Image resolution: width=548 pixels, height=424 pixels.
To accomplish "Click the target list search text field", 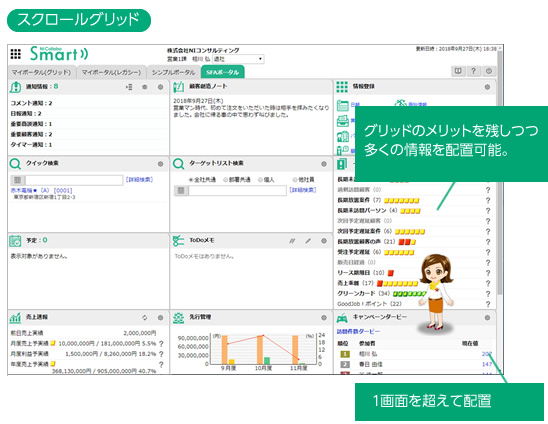I will pyautogui.click(x=238, y=191).
